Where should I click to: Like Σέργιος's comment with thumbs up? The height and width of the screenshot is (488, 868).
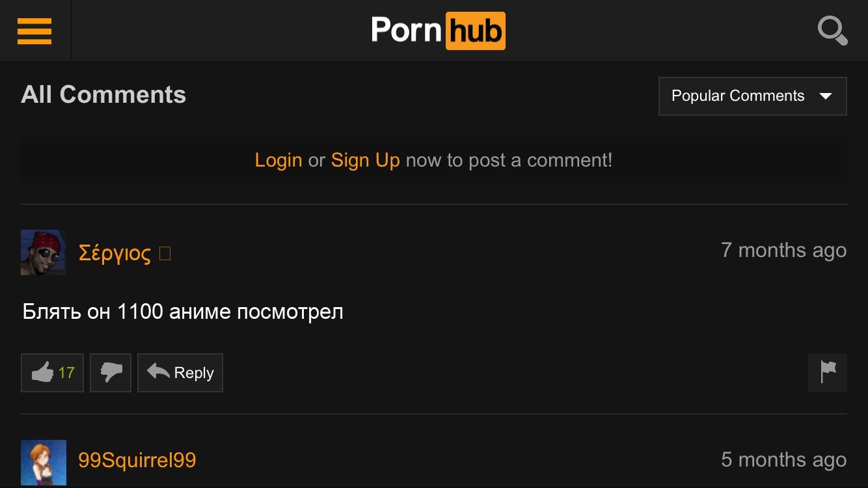[x=52, y=373]
